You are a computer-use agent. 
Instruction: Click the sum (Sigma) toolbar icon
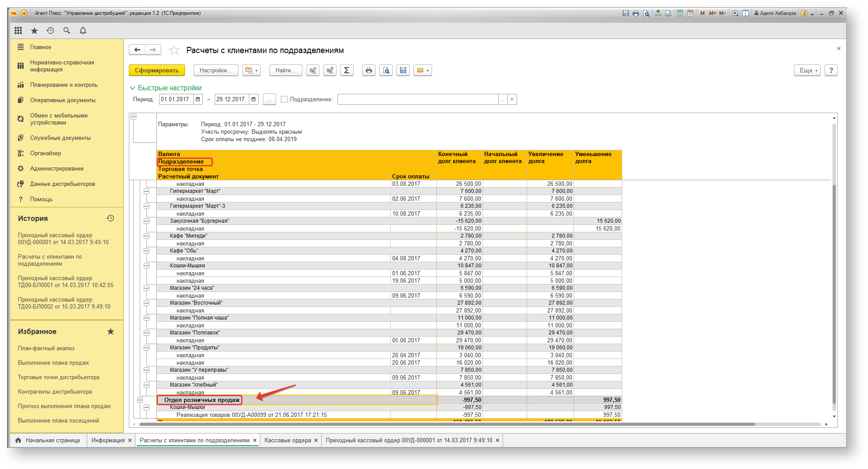(x=347, y=70)
